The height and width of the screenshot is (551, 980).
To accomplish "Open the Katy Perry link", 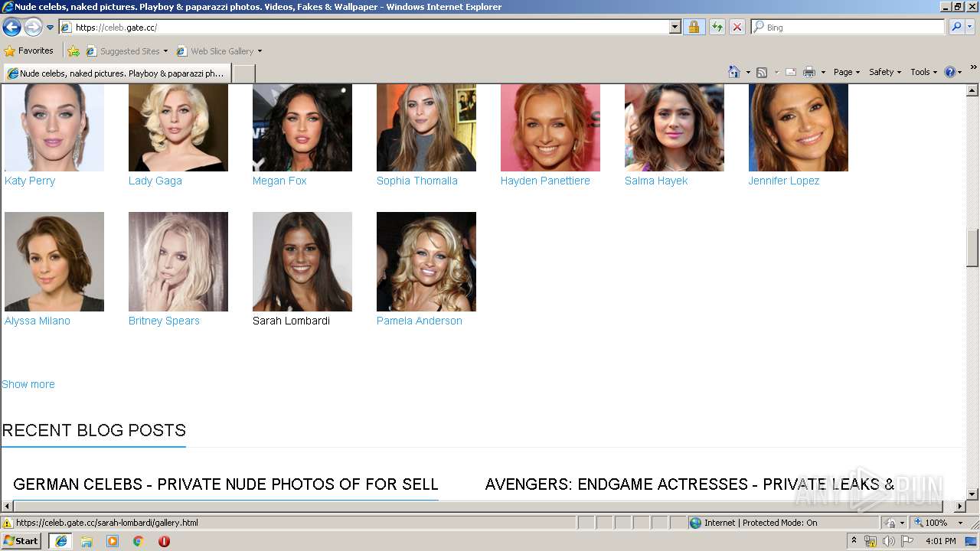I will tap(30, 181).
